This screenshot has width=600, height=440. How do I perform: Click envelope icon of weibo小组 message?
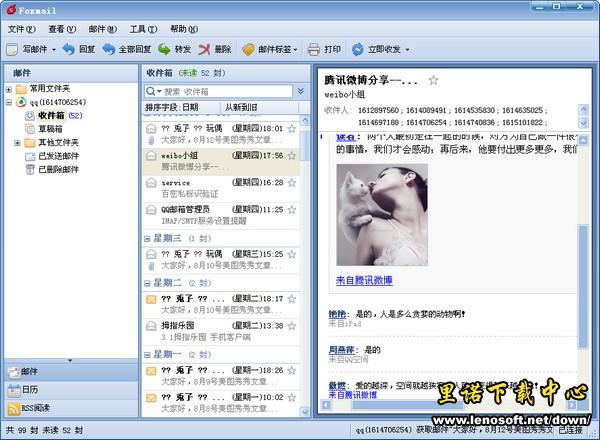coord(151,155)
